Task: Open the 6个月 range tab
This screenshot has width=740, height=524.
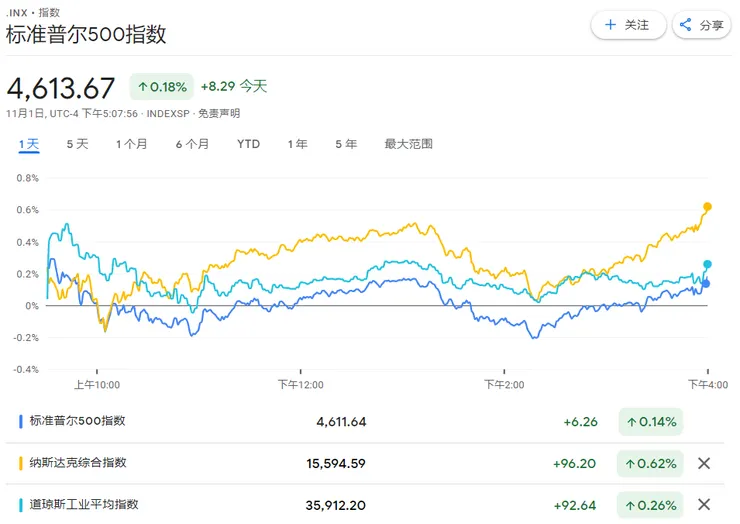Action: [x=192, y=144]
